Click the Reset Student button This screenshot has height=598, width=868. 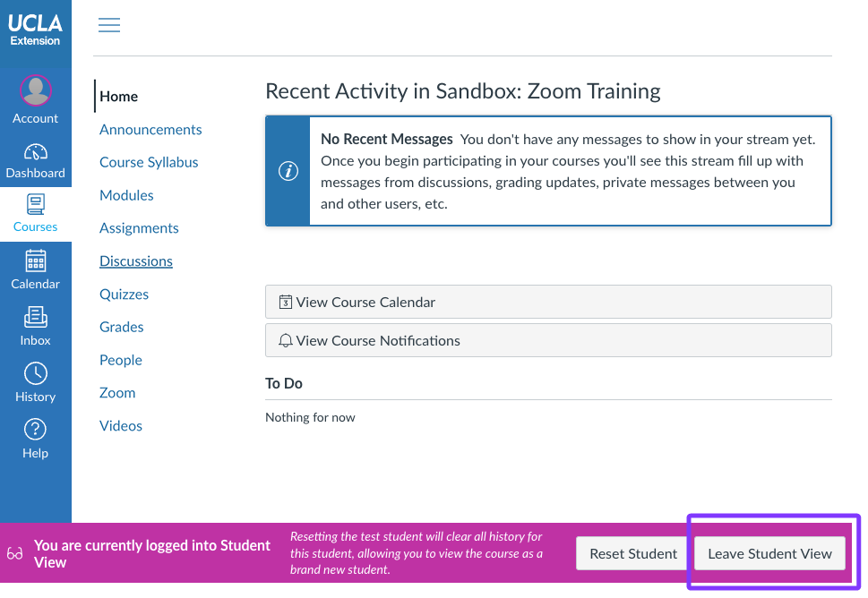(633, 553)
